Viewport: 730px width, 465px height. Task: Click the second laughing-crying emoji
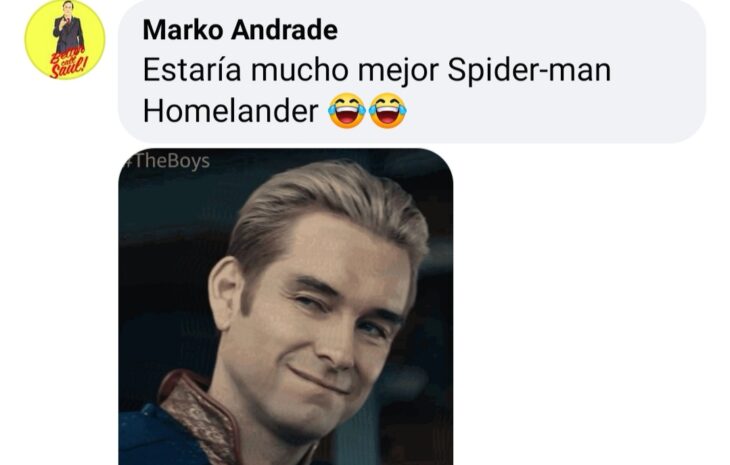click(x=387, y=110)
